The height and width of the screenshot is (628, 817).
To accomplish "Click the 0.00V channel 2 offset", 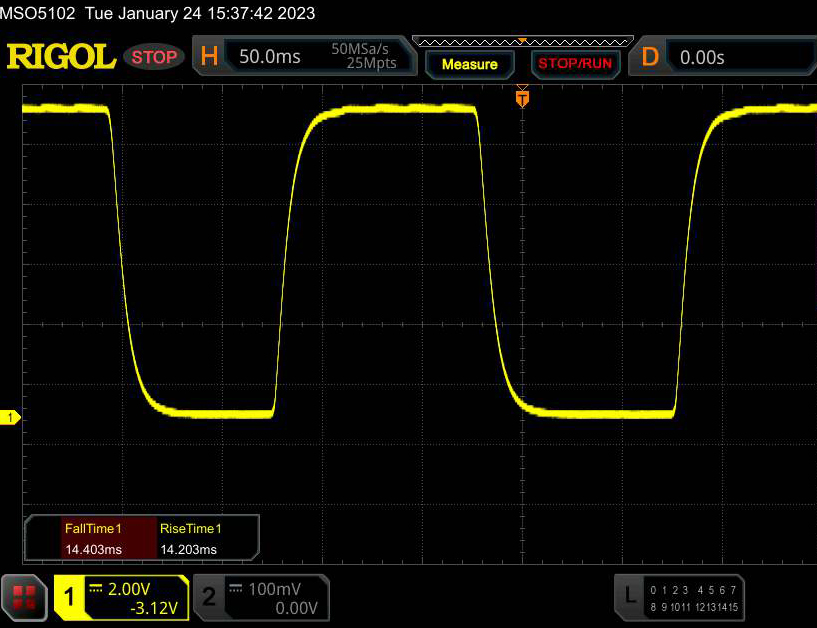I will 296,608.
